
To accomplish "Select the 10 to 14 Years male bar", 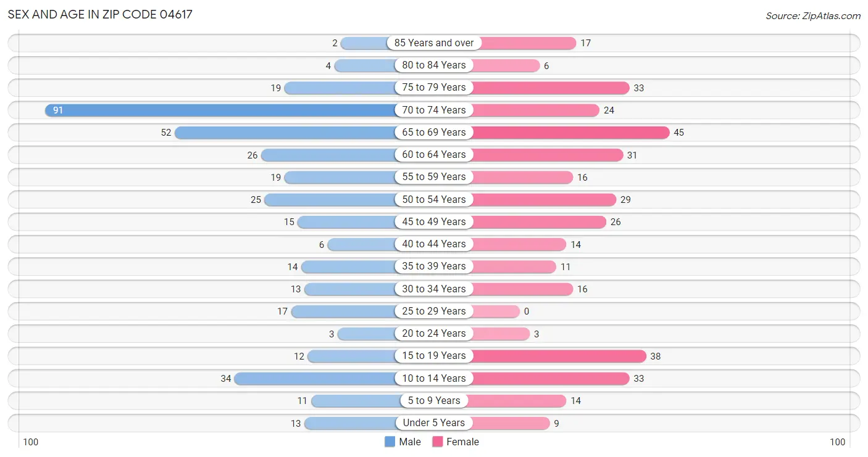I will point(316,378).
